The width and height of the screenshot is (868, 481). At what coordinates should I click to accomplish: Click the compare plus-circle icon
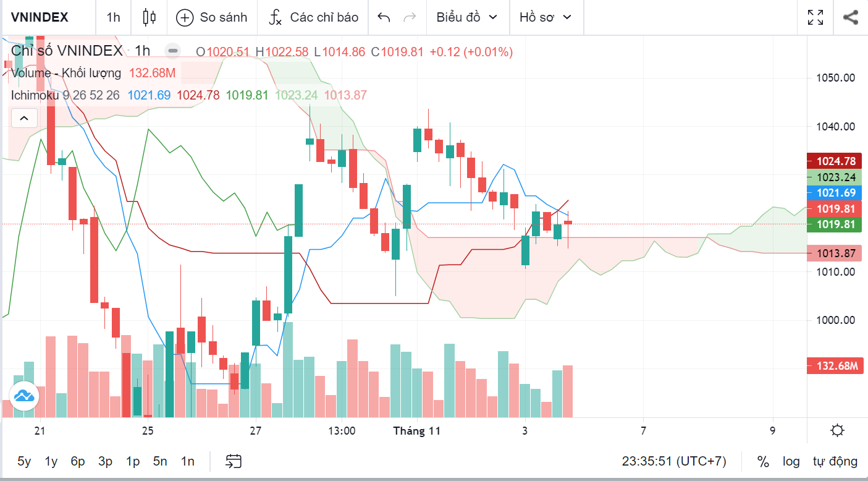[x=184, y=17]
